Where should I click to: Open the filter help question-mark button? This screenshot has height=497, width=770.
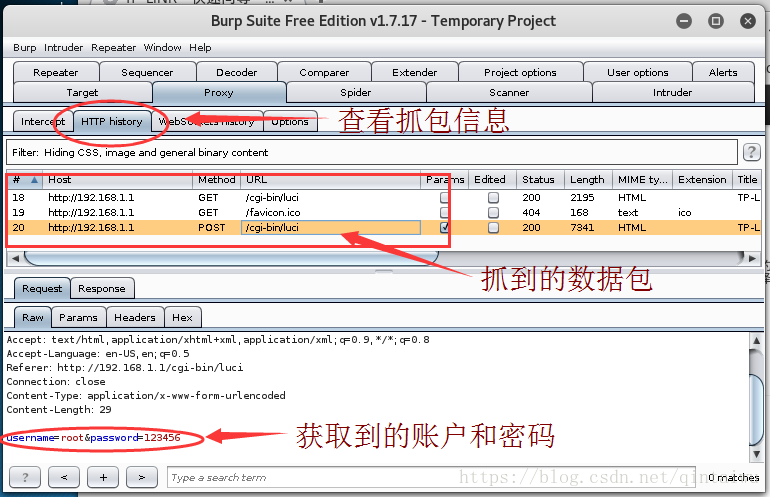point(751,152)
